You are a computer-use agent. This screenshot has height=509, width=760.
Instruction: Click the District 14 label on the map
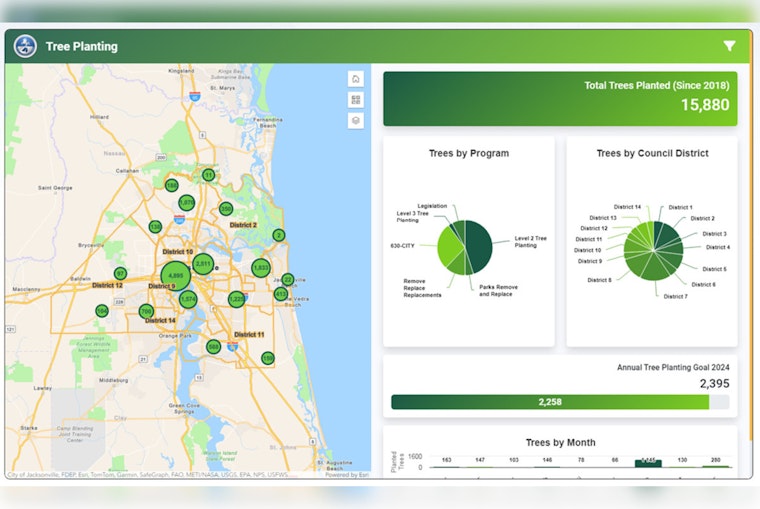click(160, 320)
